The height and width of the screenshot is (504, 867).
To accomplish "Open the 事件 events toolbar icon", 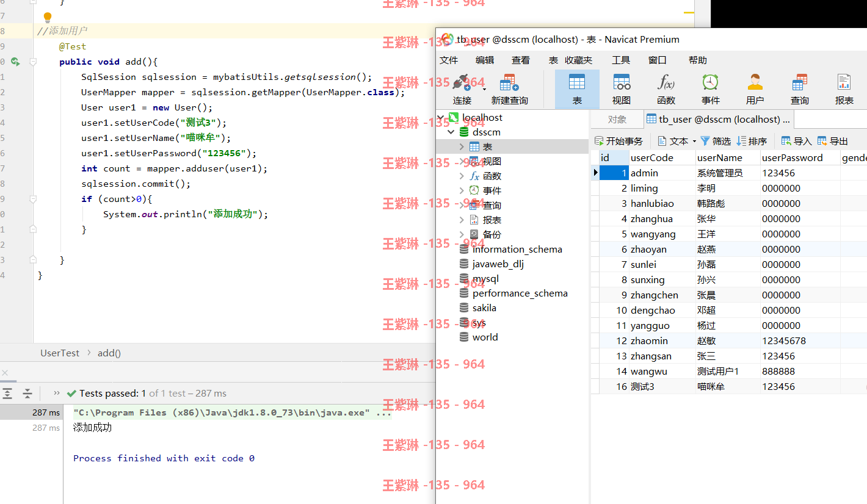I will coord(710,82).
